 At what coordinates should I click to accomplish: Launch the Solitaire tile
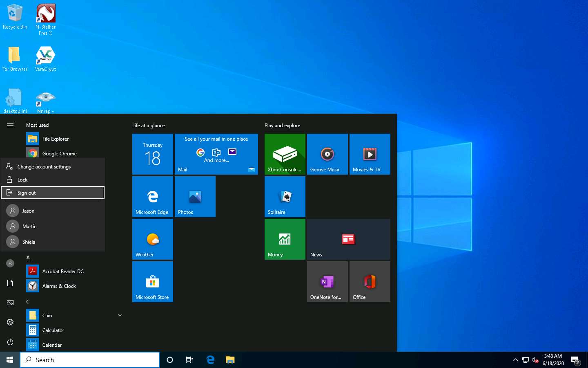tap(285, 197)
